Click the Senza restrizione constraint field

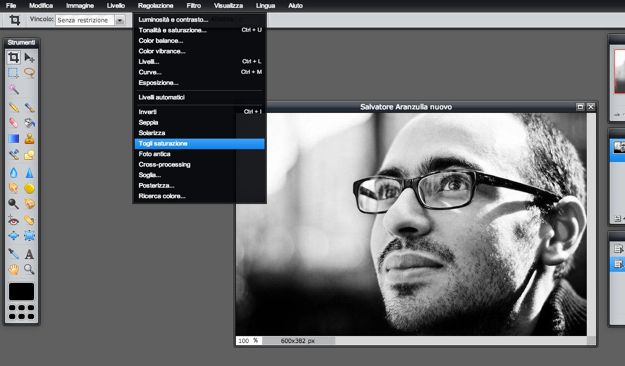[x=85, y=20]
